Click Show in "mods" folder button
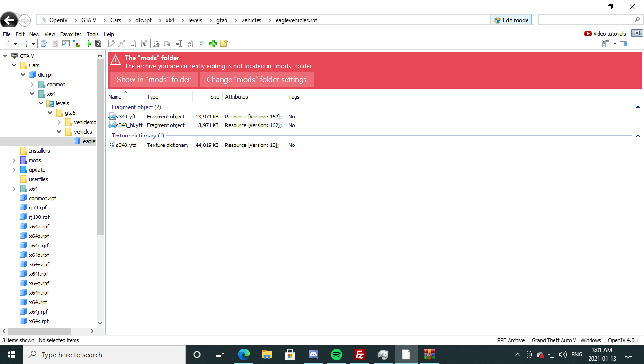 pyautogui.click(x=154, y=79)
